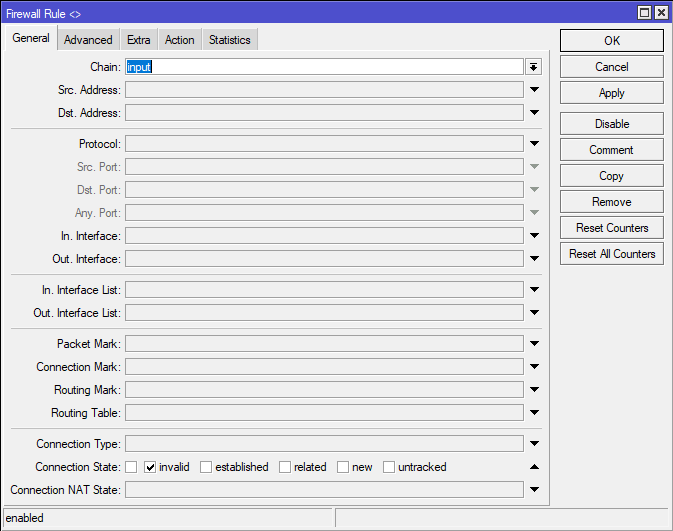Disable this firewall rule
The height and width of the screenshot is (531, 673).
612,124
